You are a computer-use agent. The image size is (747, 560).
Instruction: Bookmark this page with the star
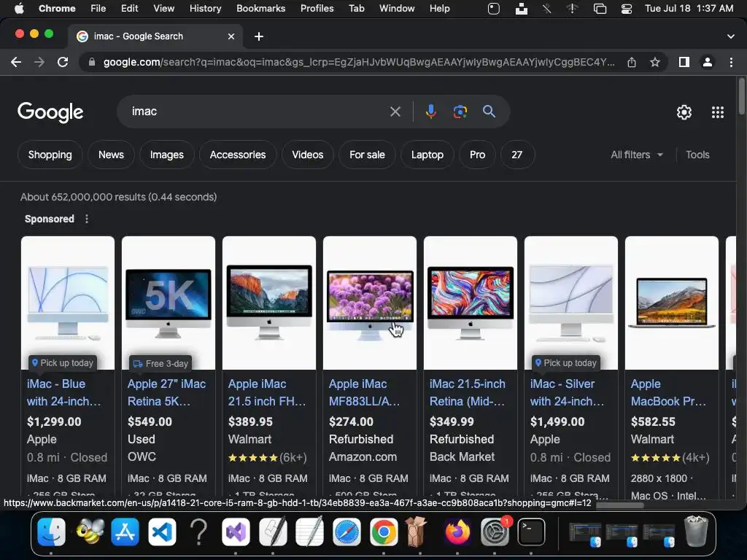(x=655, y=62)
